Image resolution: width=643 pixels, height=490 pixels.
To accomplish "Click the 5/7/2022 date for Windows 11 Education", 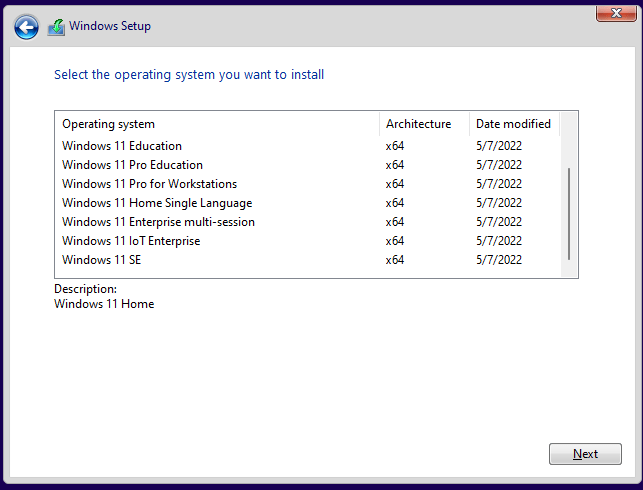I will [499, 146].
